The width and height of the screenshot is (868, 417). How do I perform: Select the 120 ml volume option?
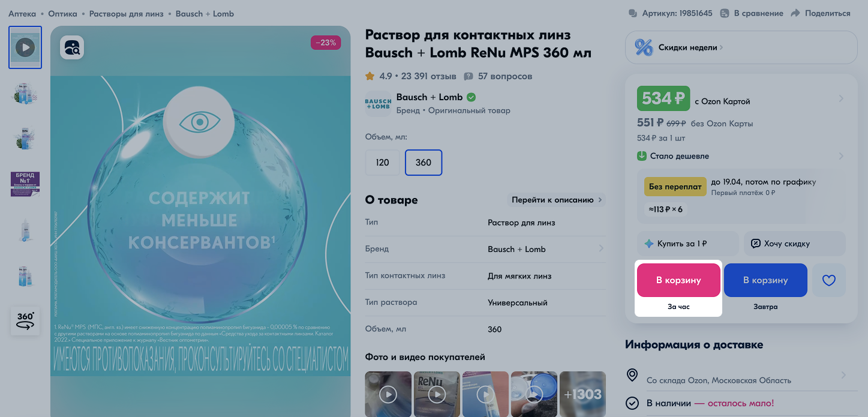(x=382, y=163)
